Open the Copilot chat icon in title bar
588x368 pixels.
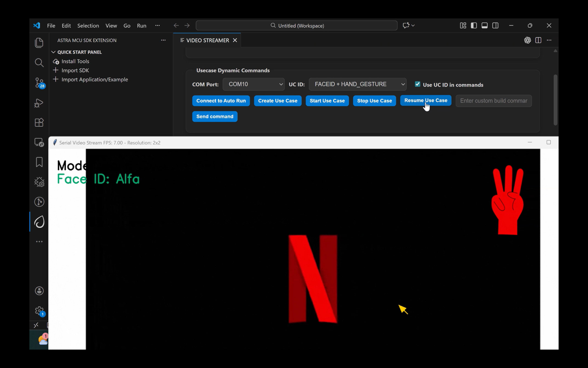[406, 26]
